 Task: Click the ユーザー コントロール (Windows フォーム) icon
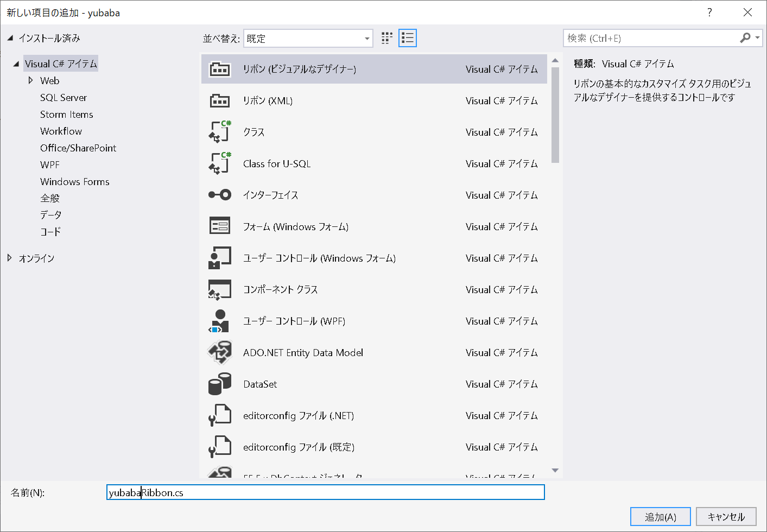(220, 258)
